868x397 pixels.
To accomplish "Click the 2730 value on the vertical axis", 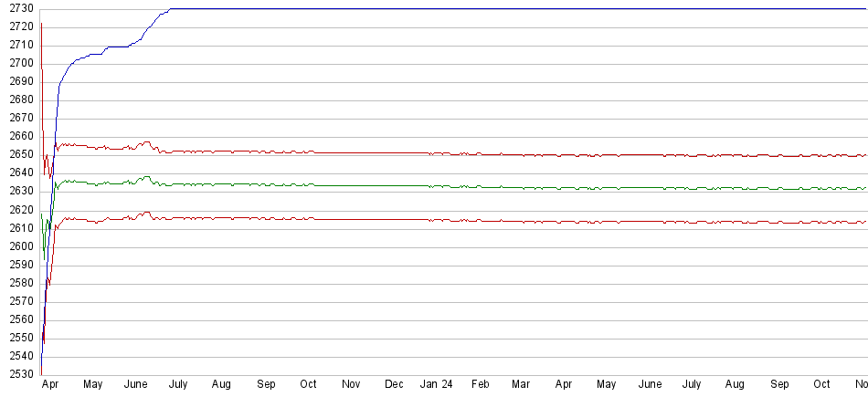I will click(x=18, y=8).
